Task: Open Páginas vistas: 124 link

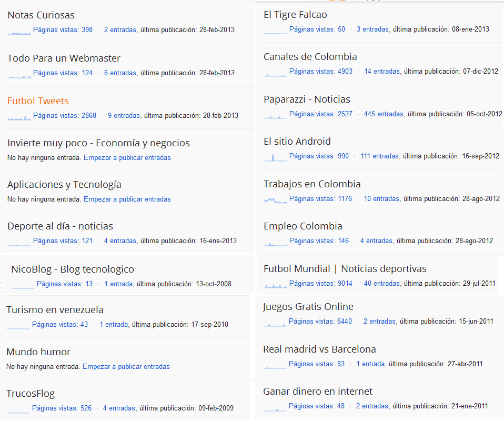Action: click(63, 73)
